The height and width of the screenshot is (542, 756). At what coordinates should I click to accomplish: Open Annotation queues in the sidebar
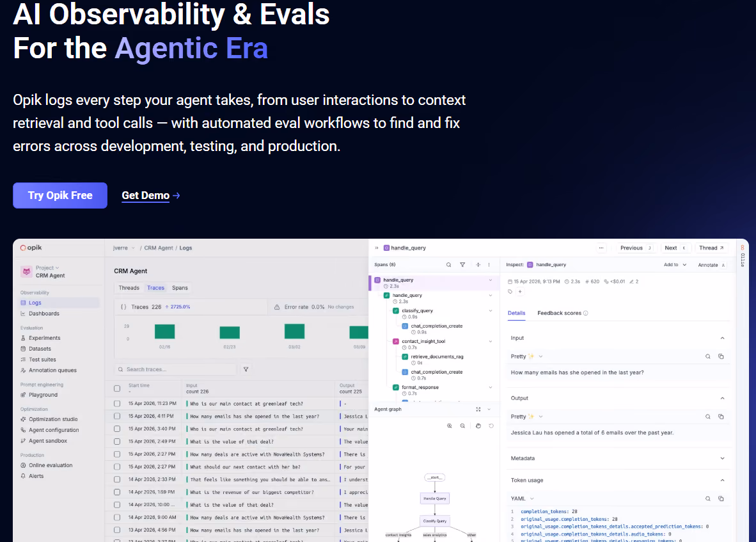(x=52, y=371)
